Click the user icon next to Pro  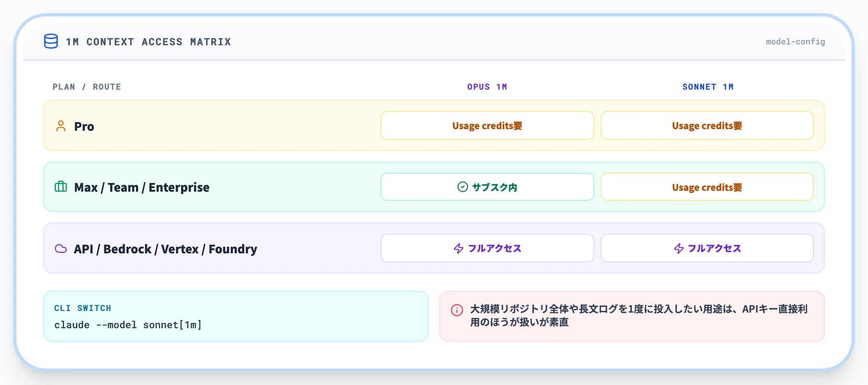[x=61, y=126]
